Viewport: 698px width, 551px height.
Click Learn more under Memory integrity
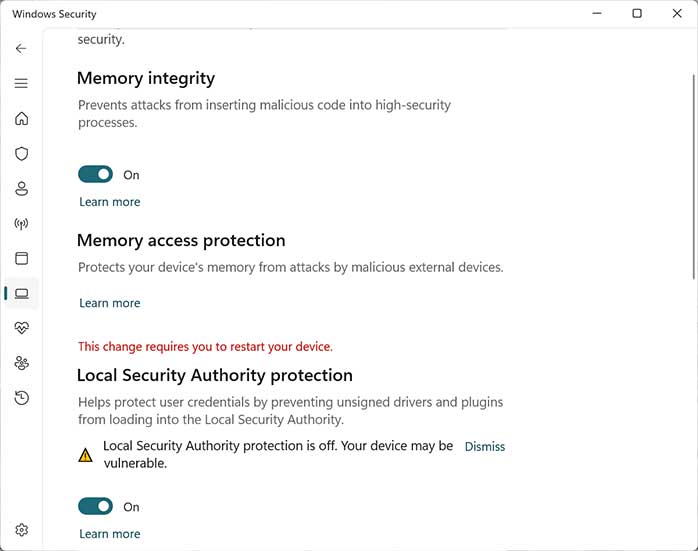coord(110,202)
